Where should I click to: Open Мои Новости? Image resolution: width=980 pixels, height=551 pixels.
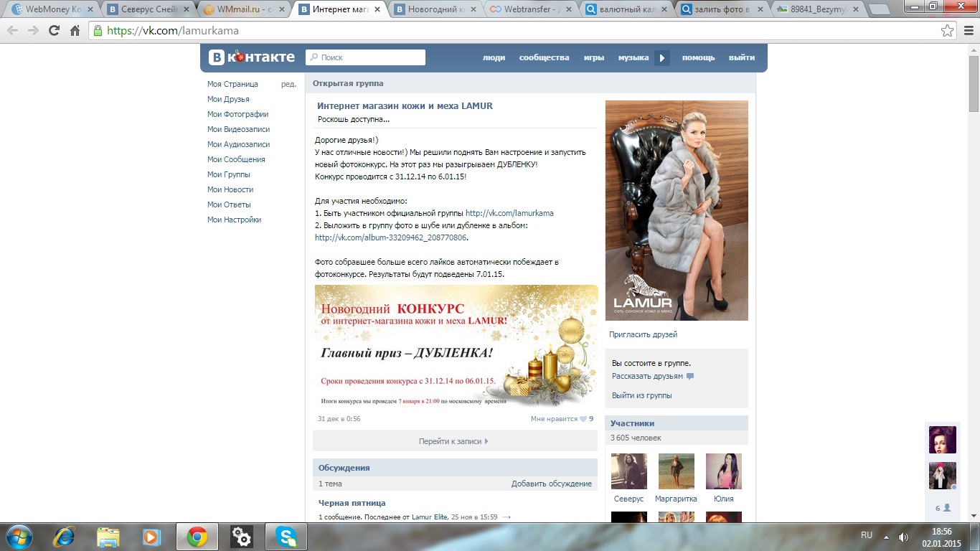(x=230, y=189)
